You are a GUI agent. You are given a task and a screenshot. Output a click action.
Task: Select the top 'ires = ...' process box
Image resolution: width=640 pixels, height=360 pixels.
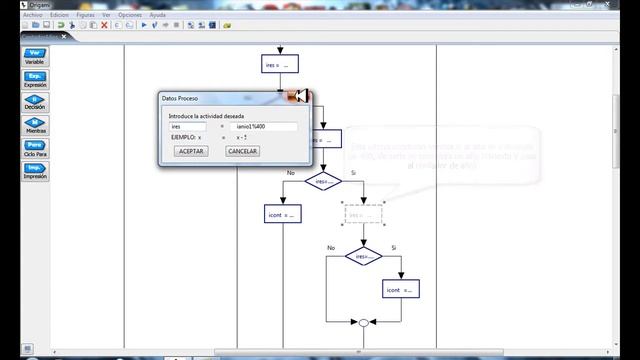(280, 64)
